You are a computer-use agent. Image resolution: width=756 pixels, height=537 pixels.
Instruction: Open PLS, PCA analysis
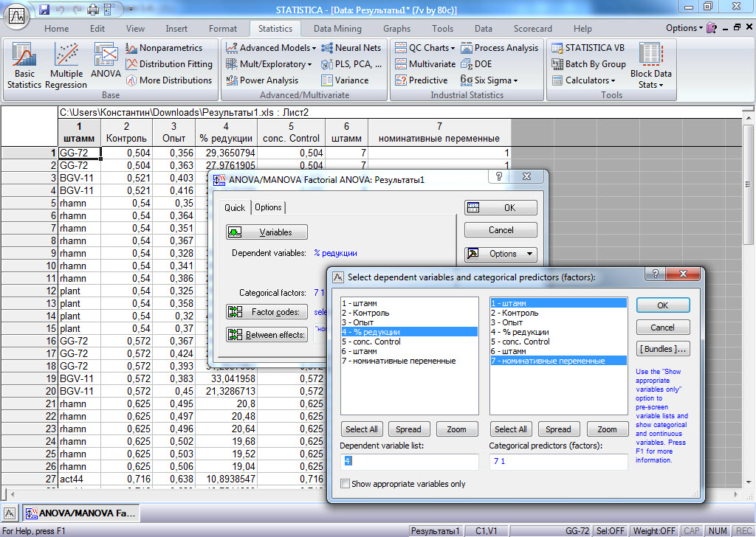click(351, 64)
